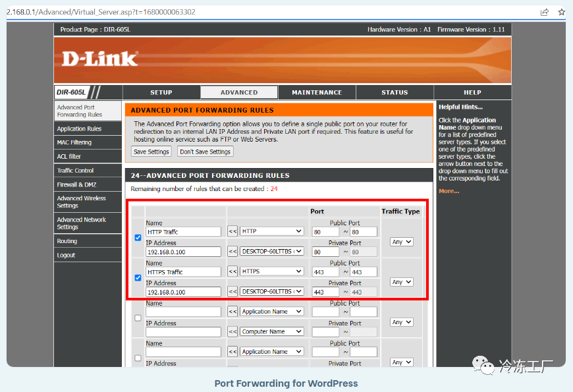Open Traffic Type dropdown for fourth rule
Viewport: 573px width, 392px height.
click(x=402, y=362)
